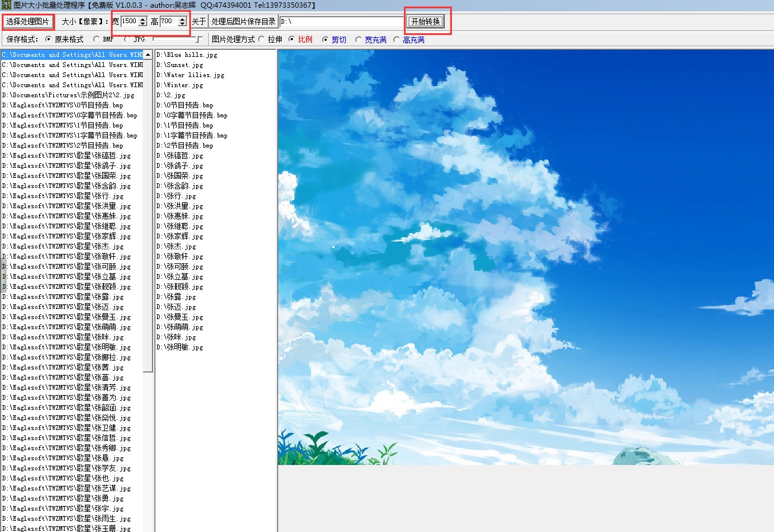Select source row TWZMTVS\歌星\张镐哲.jpg

pos(72,155)
